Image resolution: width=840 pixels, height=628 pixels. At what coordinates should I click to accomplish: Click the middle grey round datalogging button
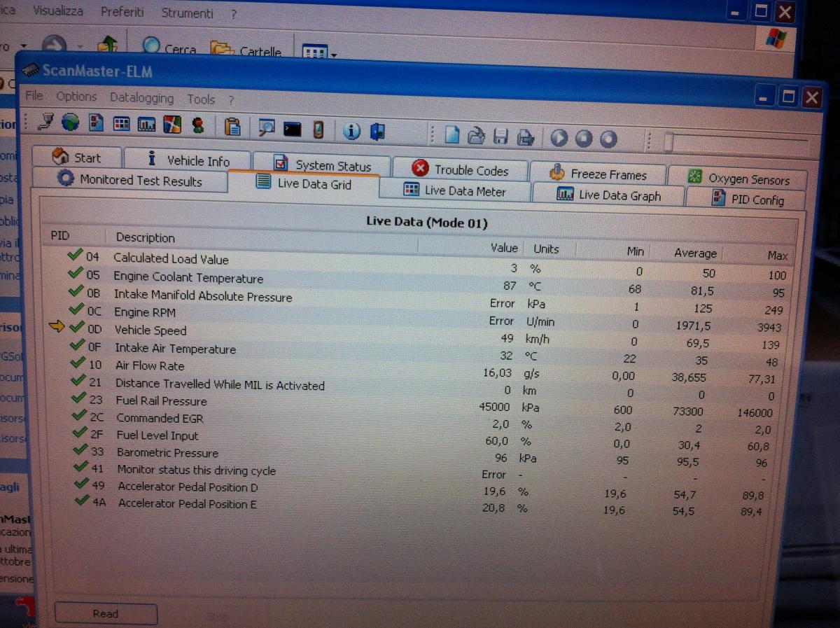[x=584, y=139]
